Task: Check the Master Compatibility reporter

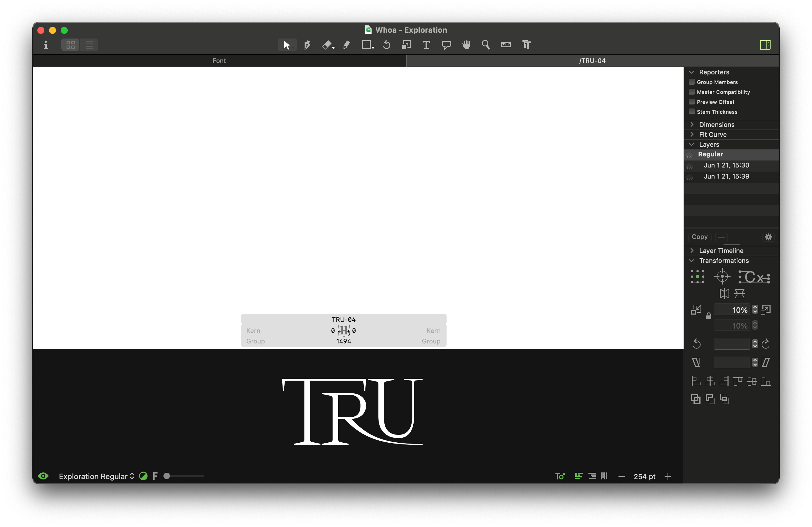Action: coord(691,92)
